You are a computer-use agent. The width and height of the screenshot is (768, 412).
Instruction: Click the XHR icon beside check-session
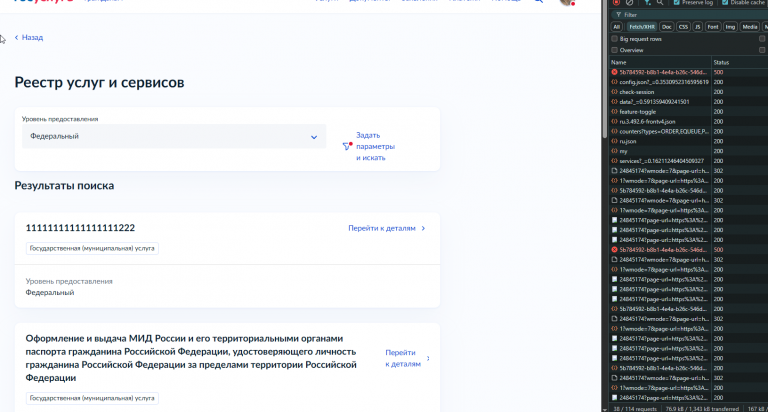[x=614, y=92]
